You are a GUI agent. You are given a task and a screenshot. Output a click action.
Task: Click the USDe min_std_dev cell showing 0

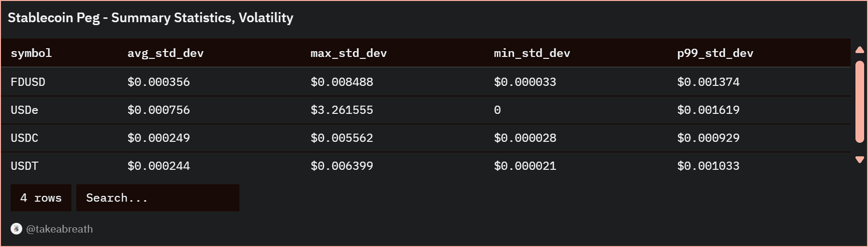(x=497, y=110)
